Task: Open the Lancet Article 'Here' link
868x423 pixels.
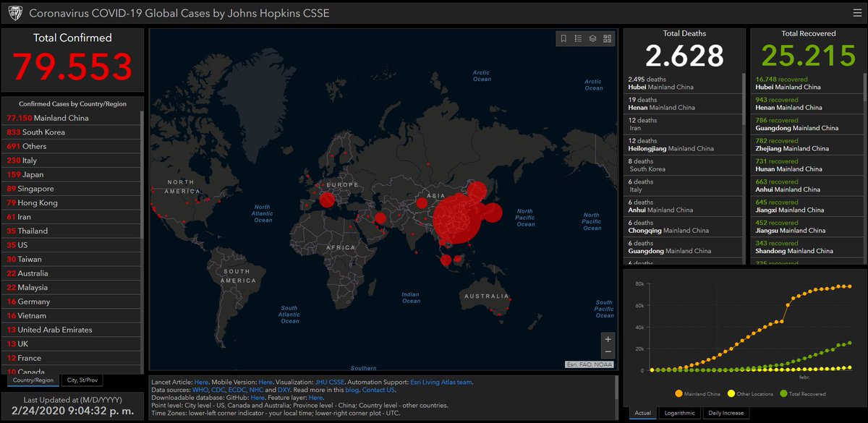Action: (201, 382)
